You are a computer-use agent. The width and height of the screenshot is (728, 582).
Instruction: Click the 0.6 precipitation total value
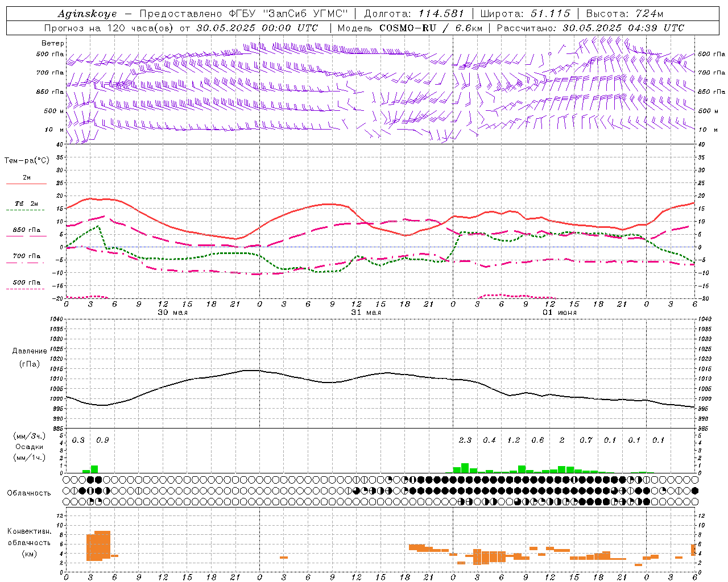(537, 440)
